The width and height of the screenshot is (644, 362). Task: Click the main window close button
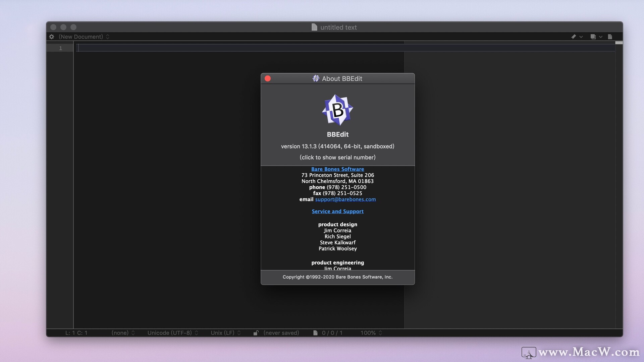click(53, 27)
